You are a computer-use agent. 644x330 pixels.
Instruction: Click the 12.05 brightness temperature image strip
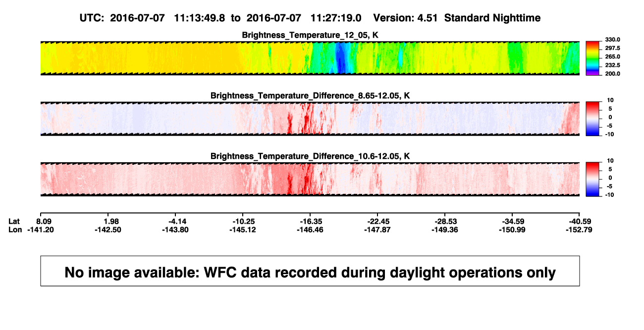coord(310,58)
